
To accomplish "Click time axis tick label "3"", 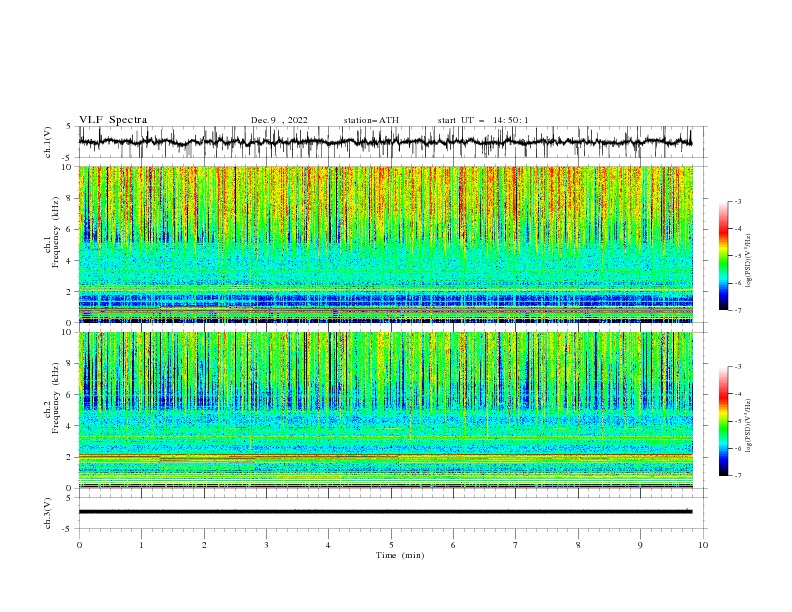I will [x=266, y=545].
